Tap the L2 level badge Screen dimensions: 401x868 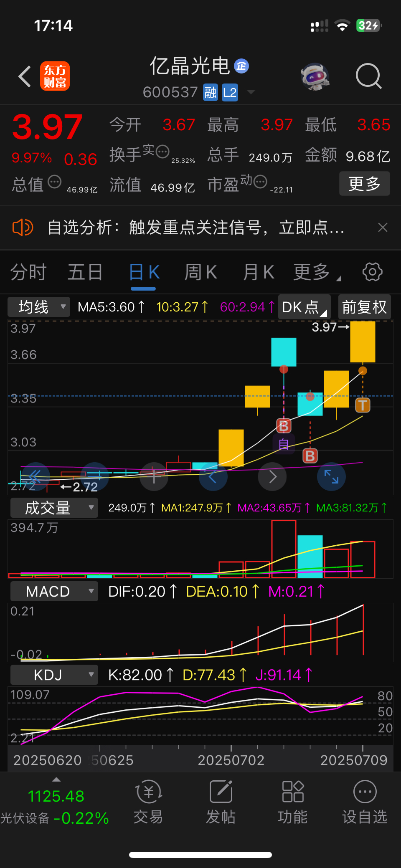[x=230, y=92]
